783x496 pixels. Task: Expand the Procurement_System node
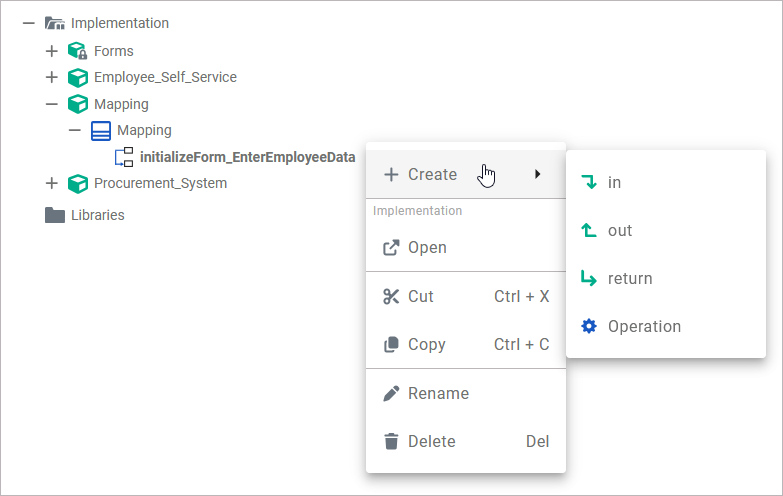[52, 183]
